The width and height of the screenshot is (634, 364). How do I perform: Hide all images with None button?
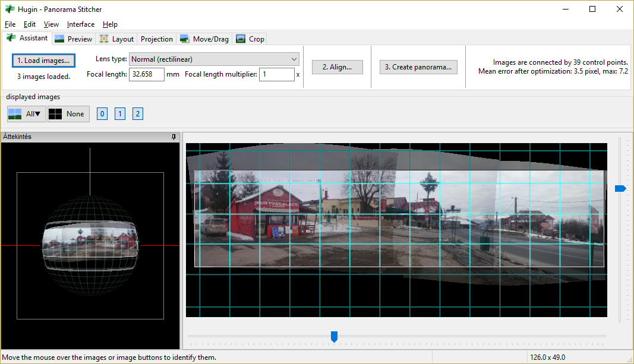click(68, 114)
